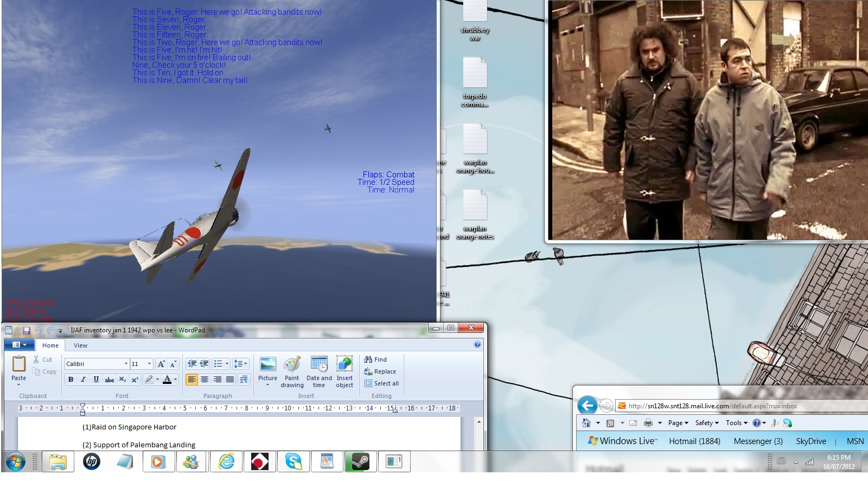Toggle Subscript formatting in WordPad
Viewport: 868px width, 488px height.
[x=123, y=380]
